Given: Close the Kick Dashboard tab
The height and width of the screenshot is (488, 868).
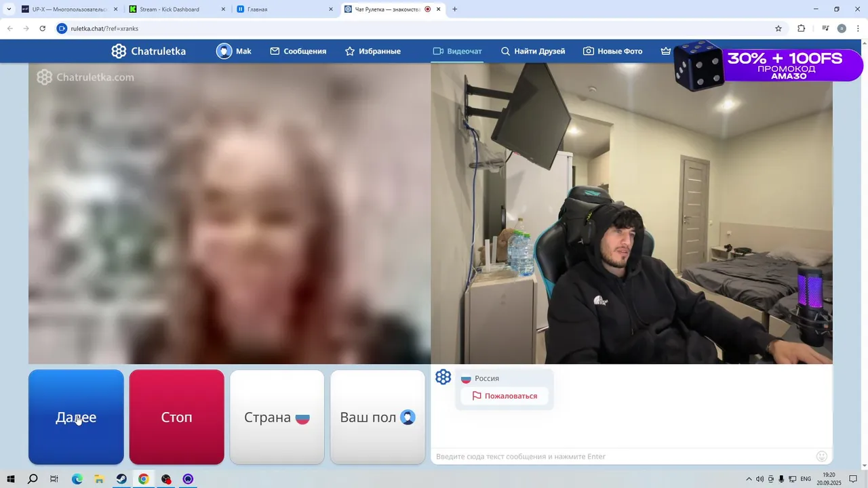Looking at the screenshot, I should pos(223,9).
